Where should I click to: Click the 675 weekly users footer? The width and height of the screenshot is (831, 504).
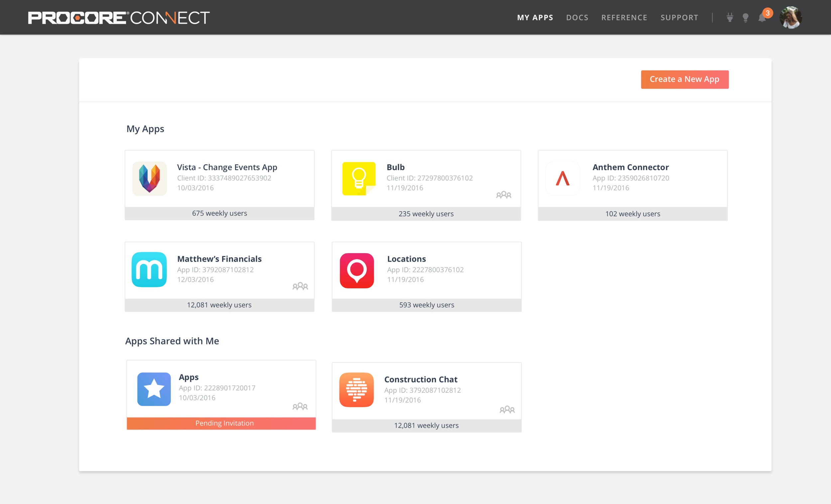(x=220, y=213)
